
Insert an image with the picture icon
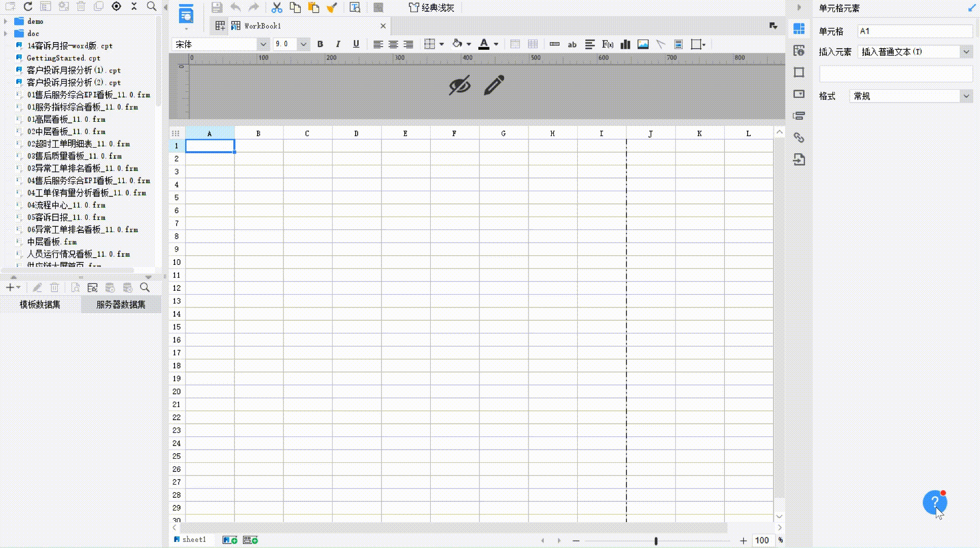[643, 45]
